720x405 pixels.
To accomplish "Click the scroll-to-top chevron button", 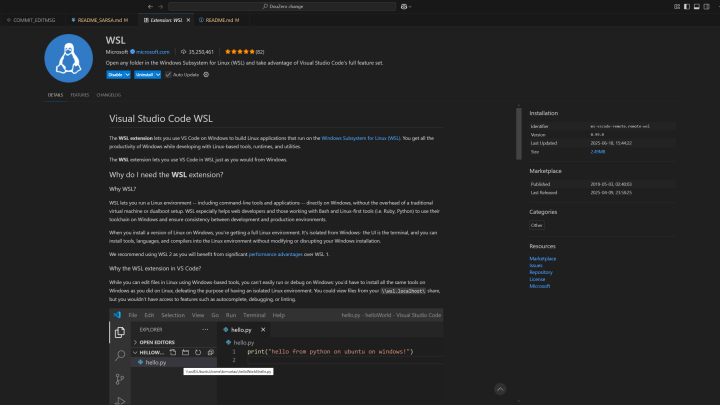I will click(500, 389).
